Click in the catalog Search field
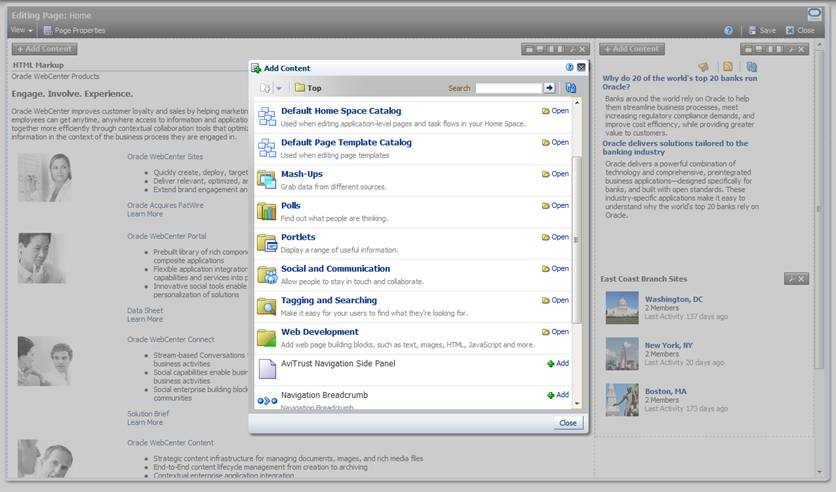Screen dimensions: 836x492 click(509, 88)
